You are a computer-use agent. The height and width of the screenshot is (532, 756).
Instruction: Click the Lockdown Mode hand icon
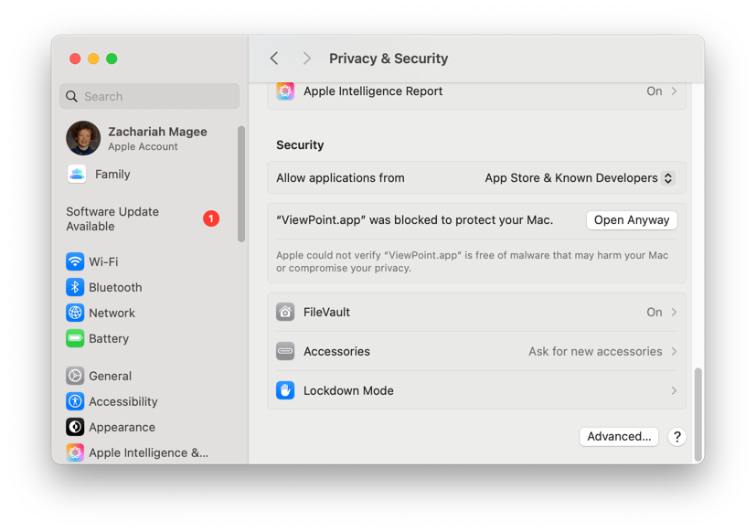click(x=285, y=390)
